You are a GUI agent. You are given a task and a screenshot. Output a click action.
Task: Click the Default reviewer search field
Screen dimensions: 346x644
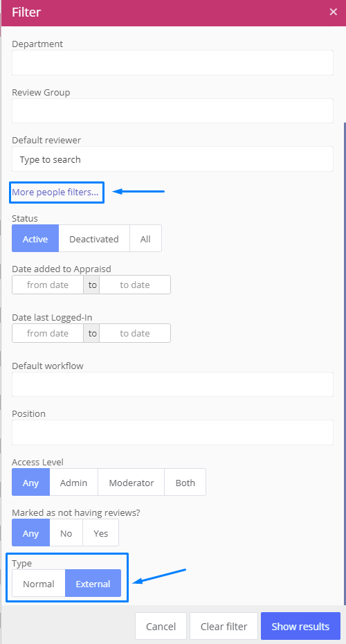tap(172, 159)
